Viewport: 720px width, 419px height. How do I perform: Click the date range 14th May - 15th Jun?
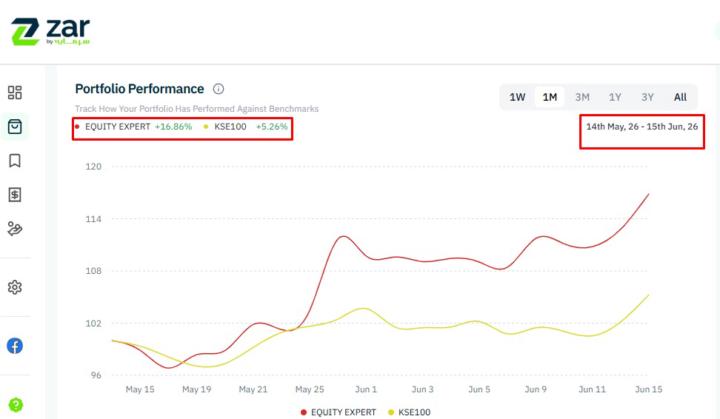[642, 127]
